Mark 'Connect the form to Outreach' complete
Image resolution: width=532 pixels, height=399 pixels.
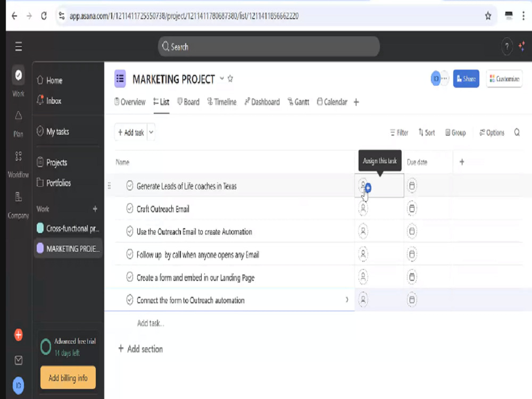coord(130,300)
